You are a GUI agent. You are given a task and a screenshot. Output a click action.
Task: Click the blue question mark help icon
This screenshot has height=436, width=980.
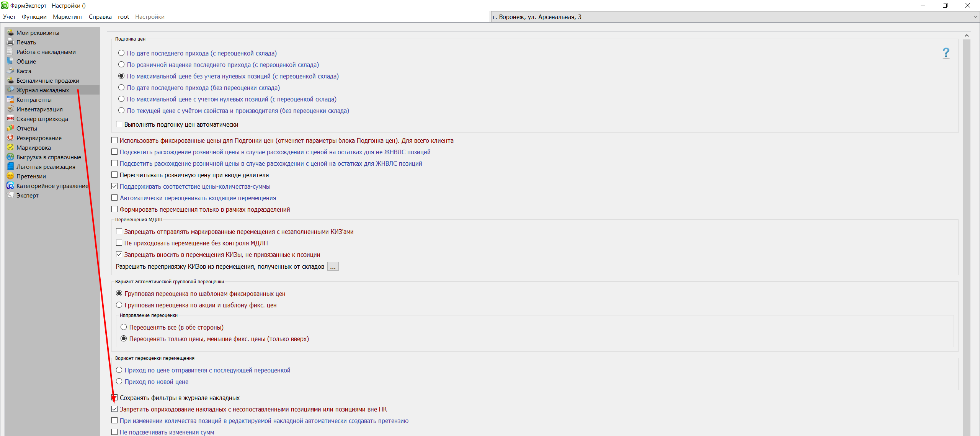pos(946,53)
